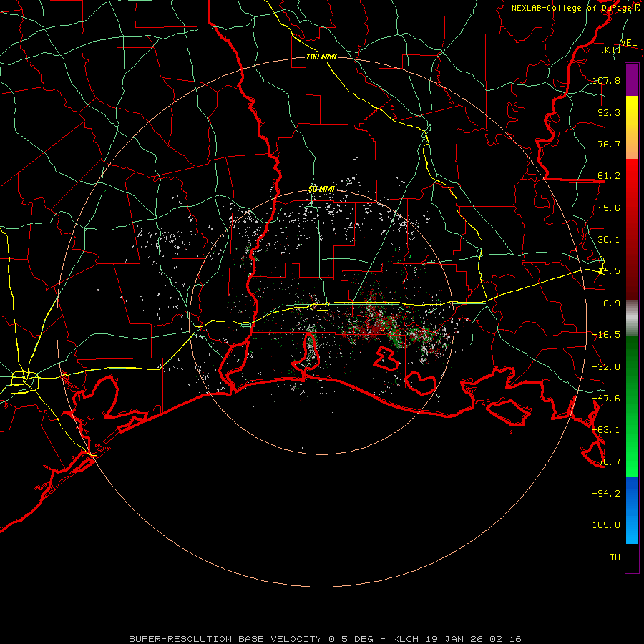Click the 76.7 scale value
644x644 pixels.
point(609,144)
